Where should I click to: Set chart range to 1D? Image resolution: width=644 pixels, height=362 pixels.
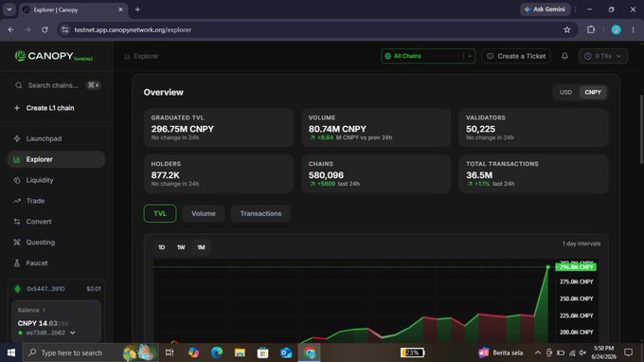click(x=161, y=247)
